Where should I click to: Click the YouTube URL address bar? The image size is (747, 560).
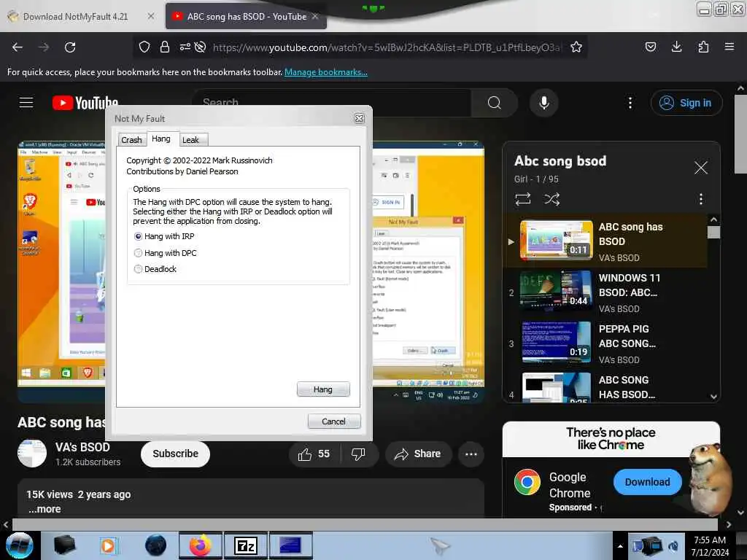pyautogui.click(x=387, y=47)
